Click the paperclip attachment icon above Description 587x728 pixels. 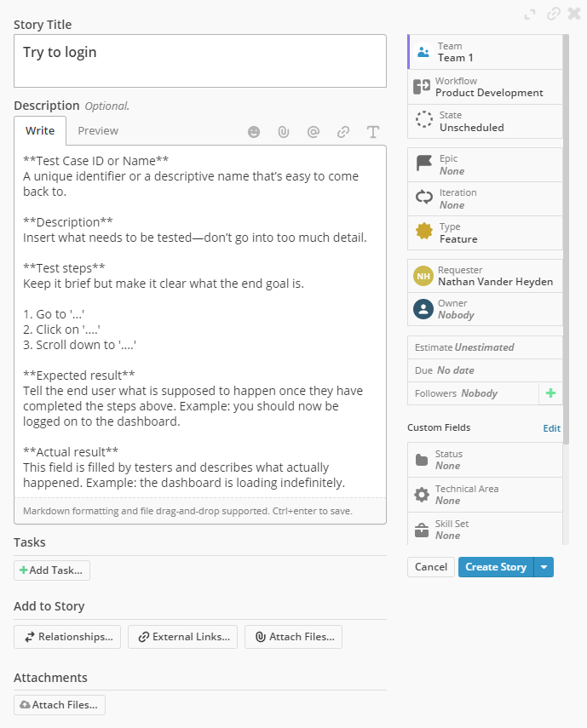[x=283, y=131]
